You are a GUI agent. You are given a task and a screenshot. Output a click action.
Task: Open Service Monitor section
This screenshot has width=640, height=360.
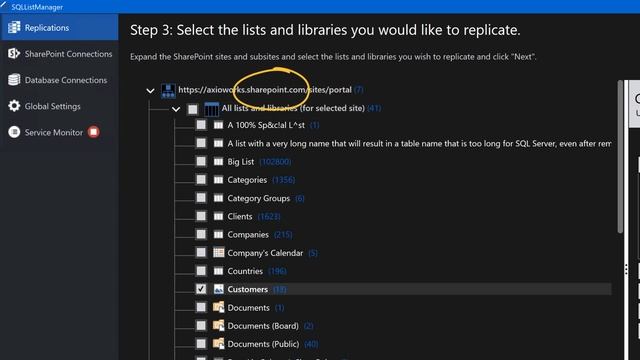[59, 132]
